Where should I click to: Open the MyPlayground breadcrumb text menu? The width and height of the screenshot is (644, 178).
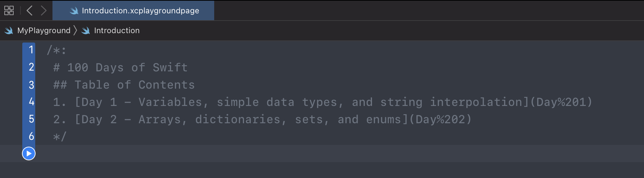(44, 31)
